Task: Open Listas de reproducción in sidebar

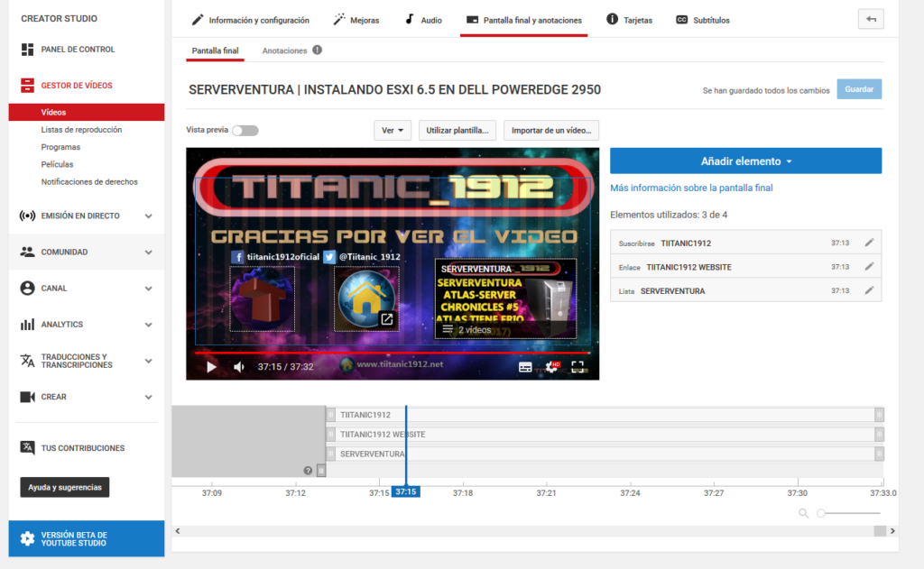Action: point(81,130)
